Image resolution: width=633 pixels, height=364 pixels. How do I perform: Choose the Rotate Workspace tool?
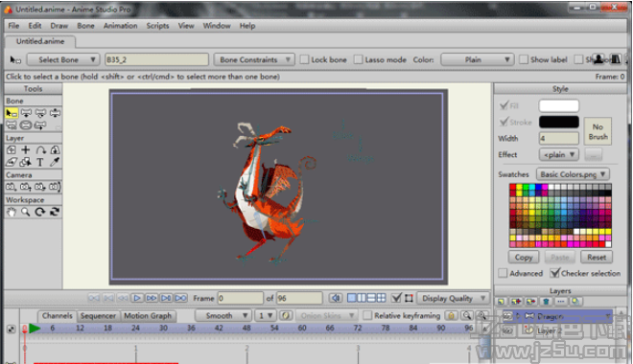coord(40,212)
